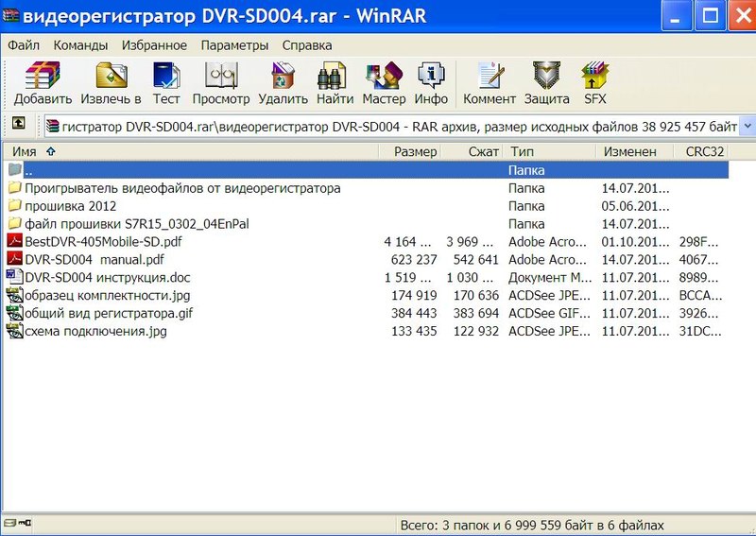Click folder icon of прошивка 2012
The height and width of the screenshot is (536, 756).
tap(15, 205)
